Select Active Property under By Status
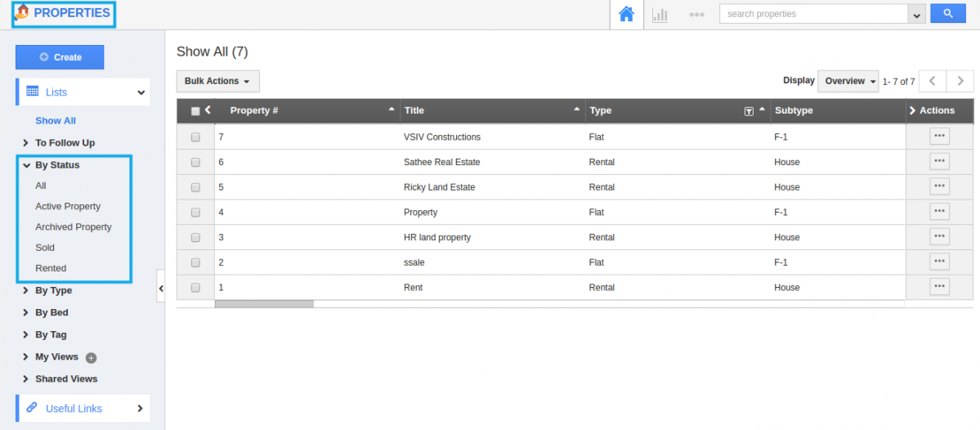Screen dimensions: 980x430 (68, 206)
